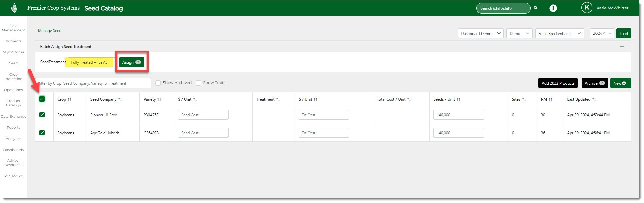
Task: Toggle the select-all header checkbox
Action: click(42, 99)
